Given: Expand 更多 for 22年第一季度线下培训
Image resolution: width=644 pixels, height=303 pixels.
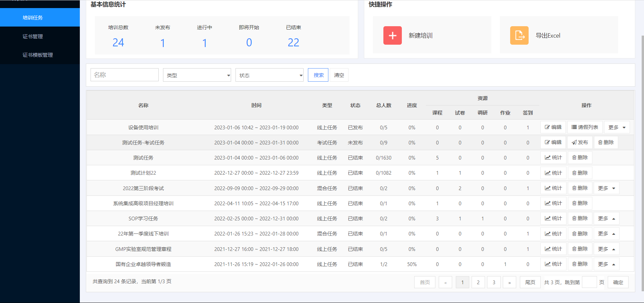Looking at the screenshot, I should 606,234.
